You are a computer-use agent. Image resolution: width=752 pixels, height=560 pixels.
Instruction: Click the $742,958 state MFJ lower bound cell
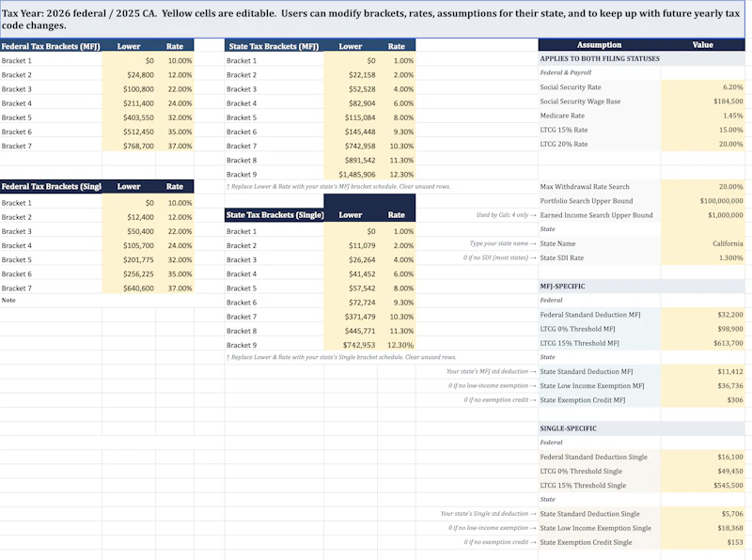[x=350, y=146]
